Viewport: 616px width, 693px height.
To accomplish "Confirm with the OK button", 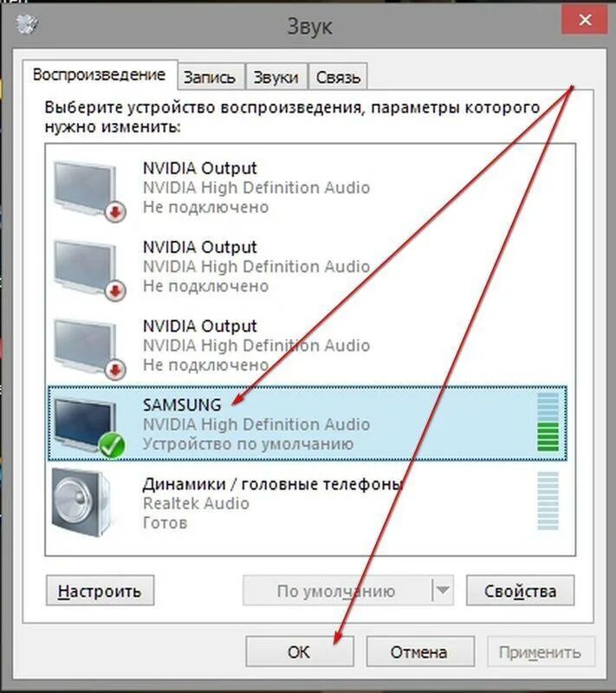I will pyautogui.click(x=300, y=651).
